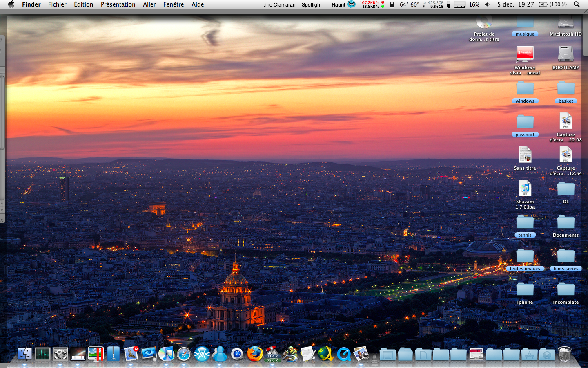
Task: Open the Downloads folder stack in dock
Action: coord(547,355)
